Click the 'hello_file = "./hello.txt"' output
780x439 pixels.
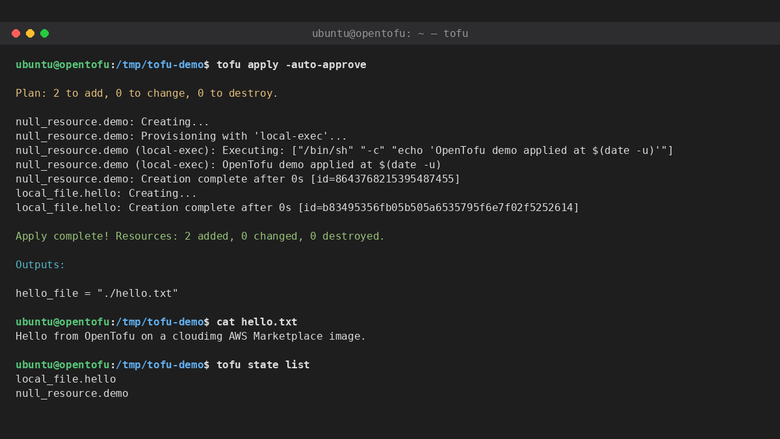pyautogui.click(x=97, y=293)
